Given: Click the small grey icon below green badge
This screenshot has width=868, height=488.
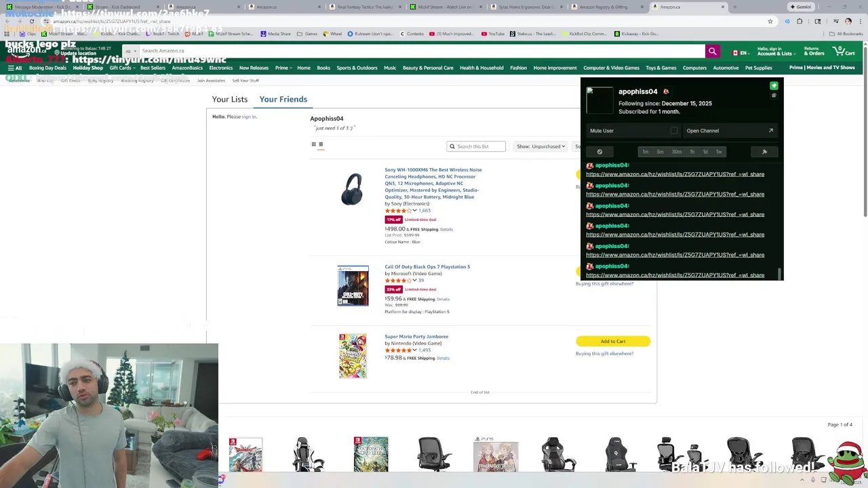Looking at the screenshot, I should (774, 96).
